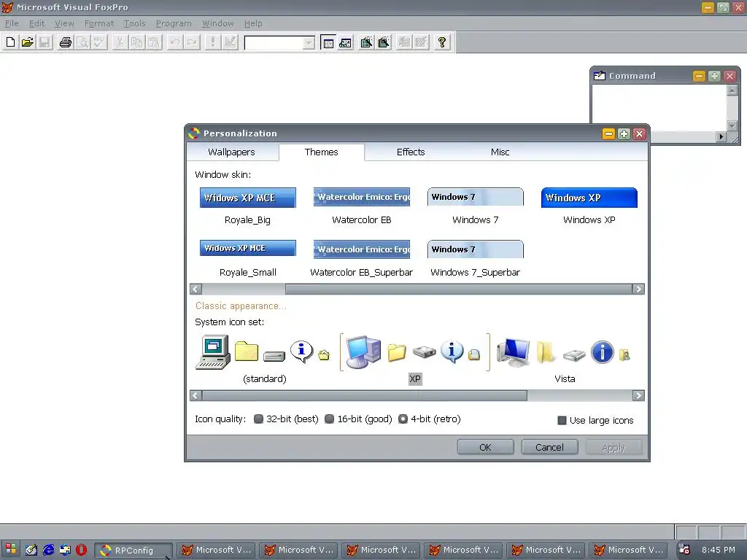Open the Tools menu
The height and width of the screenshot is (560, 747).
[x=135, y=23]
